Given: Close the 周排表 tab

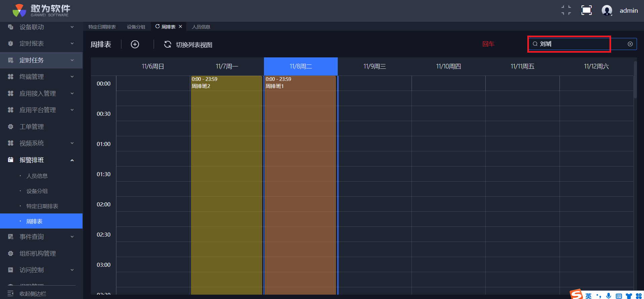Looking at the screenshot, I should pos(180,27).
